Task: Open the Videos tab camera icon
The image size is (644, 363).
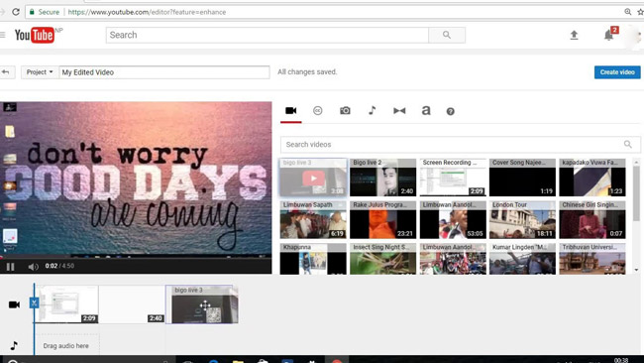Action: (290, 110)
